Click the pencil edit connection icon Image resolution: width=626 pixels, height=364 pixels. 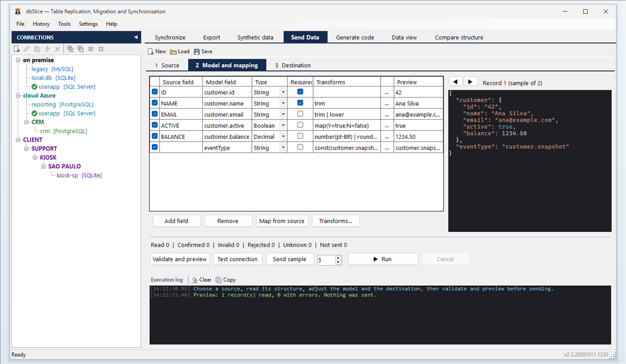(27, 49)
